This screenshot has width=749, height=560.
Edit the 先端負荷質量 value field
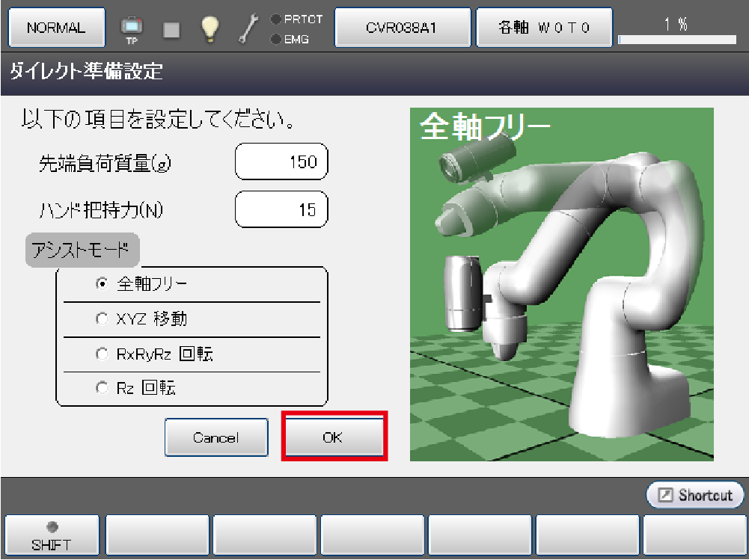[281, 162]
